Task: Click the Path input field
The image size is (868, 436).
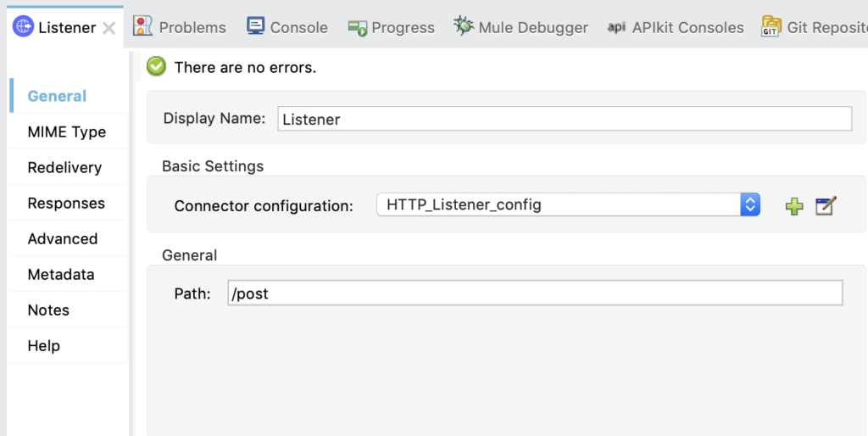Action: [535, 293]
